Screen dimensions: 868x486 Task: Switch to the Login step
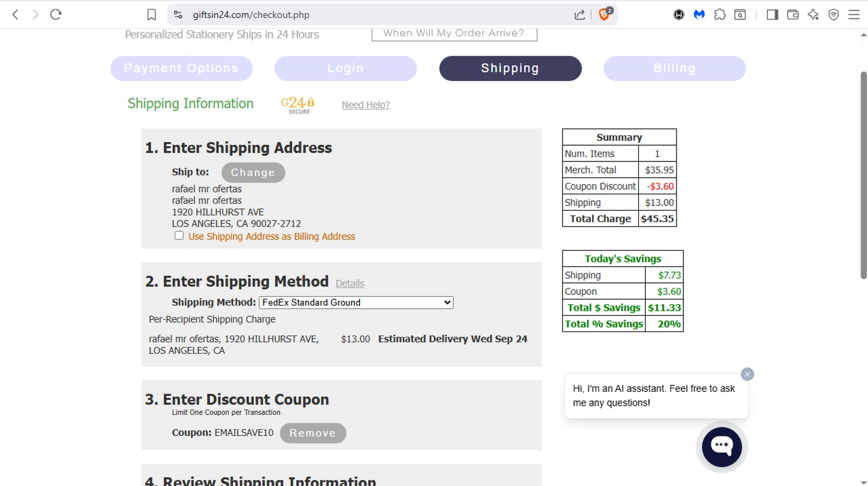345,68
